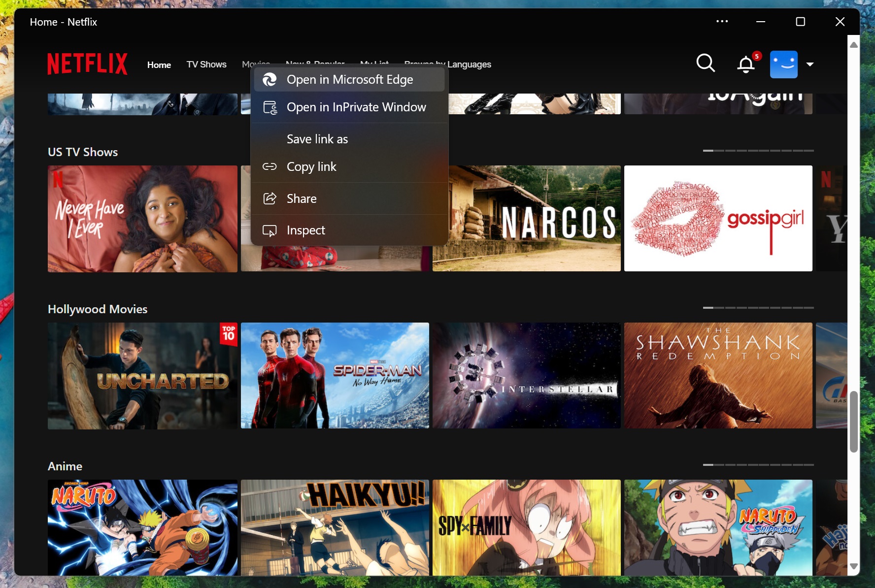Open the Narcos thumbnail
This screenshot has width=875, height=588.
coord(527,218)
